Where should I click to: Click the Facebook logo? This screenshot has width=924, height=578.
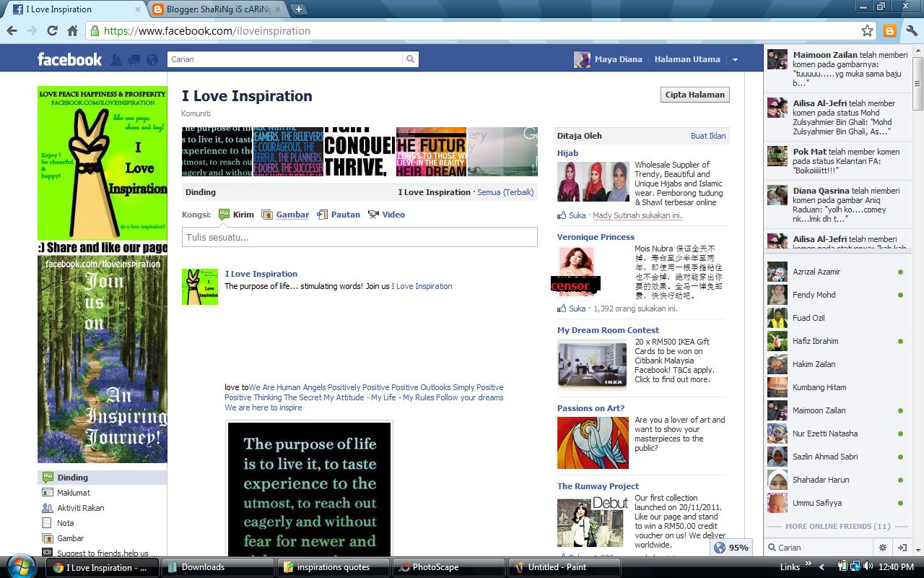pos(69,59)
